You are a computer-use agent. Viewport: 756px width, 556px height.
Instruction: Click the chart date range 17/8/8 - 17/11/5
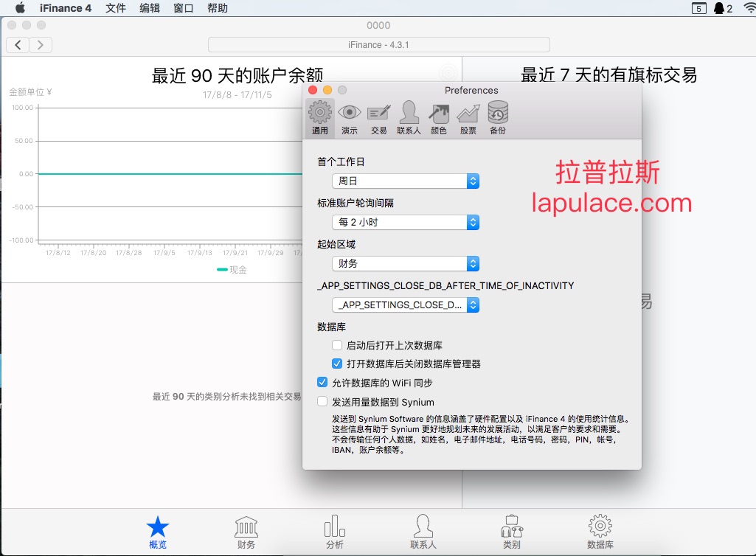click(237, 95)
